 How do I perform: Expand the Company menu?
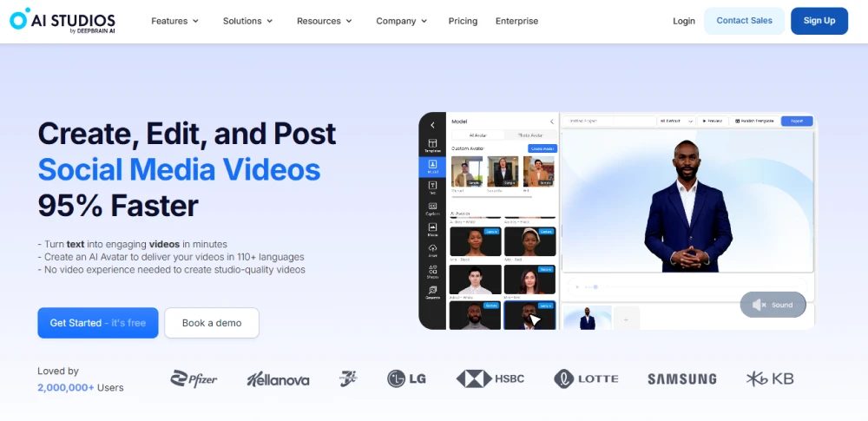pyautogui.click(x=402, y=21)
